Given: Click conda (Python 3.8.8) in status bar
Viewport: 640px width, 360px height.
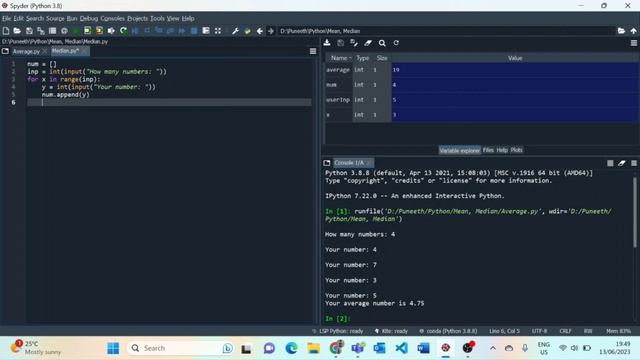Looking at the screenshot, I should (449, 331).
